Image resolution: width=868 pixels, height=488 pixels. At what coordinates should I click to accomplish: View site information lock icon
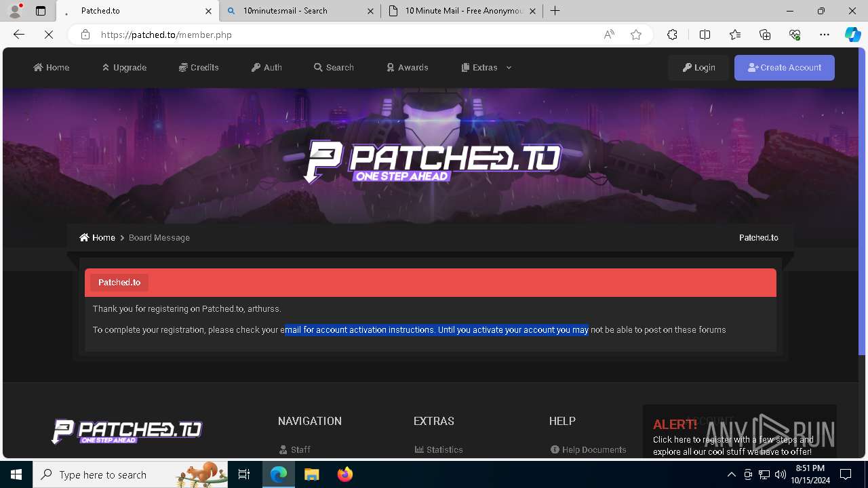[85, 35]
